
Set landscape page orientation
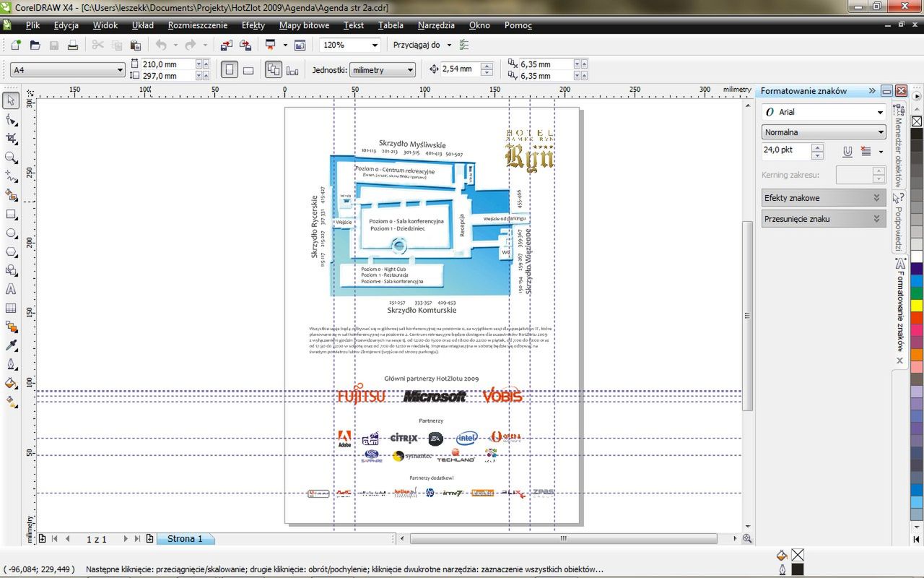click(x=248, y=70)
